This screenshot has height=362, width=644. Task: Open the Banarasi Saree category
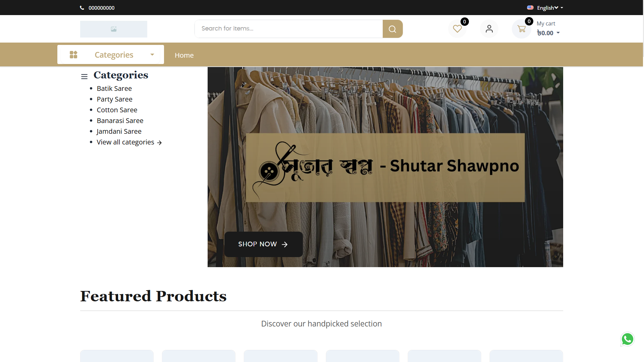point(120,121)
